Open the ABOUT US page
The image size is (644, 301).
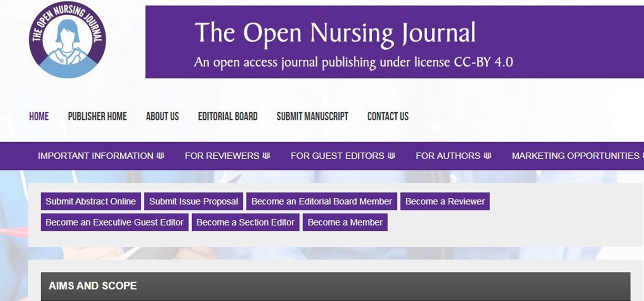(x=162, y=117)
